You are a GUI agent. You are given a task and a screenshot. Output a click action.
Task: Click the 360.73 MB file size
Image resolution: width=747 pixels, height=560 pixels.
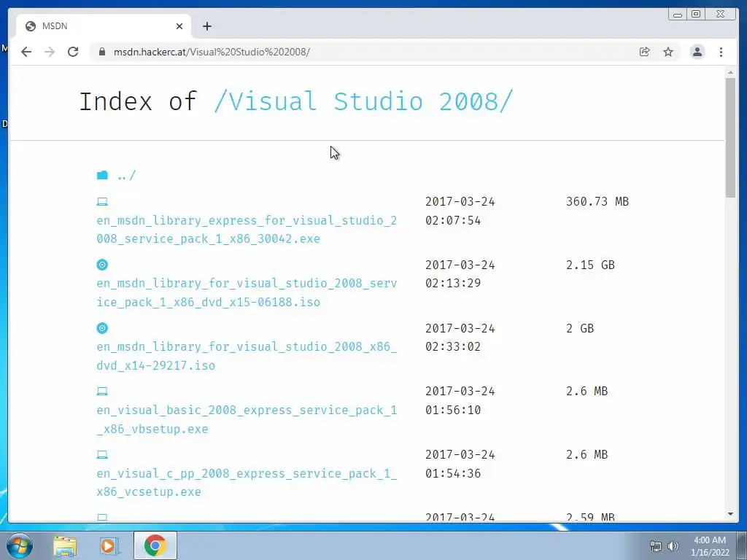pyautogui.click(x=597, y=201)
